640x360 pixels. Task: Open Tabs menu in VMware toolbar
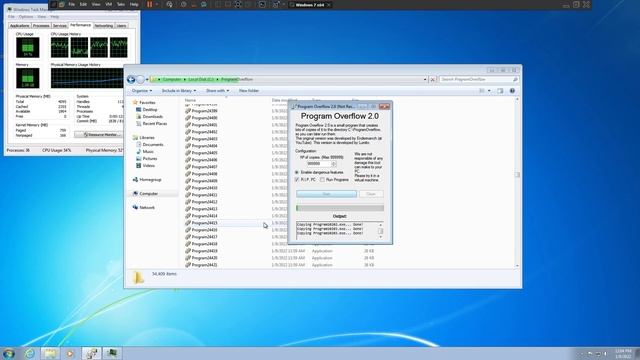[121, 4]
